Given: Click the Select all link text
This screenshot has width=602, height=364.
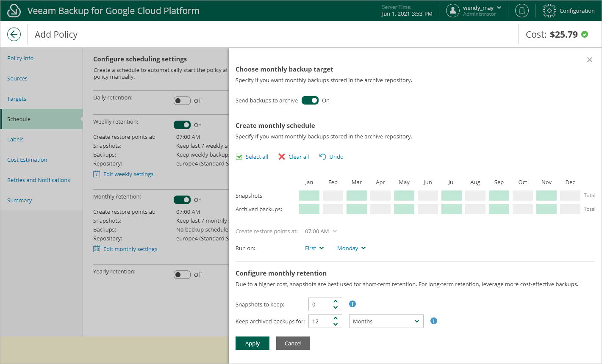Looking at the screenshot, I should pyautogui.click(x=257, y=157).
